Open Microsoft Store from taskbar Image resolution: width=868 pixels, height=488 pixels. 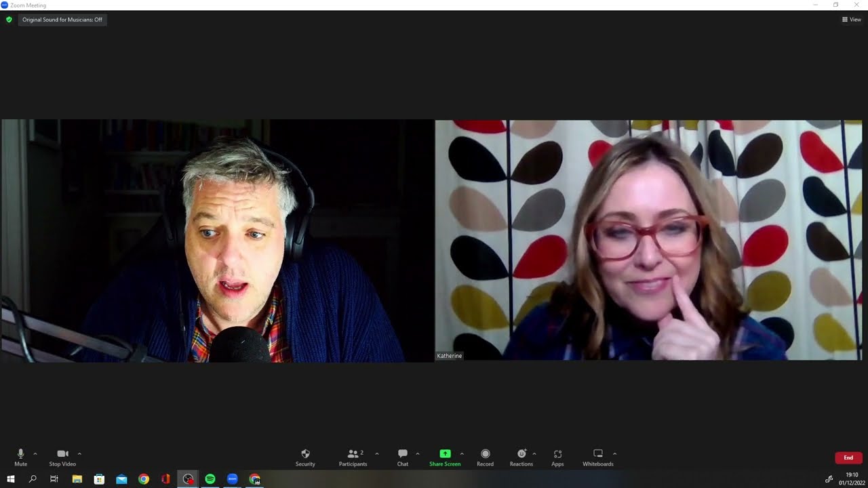point(99,479)
